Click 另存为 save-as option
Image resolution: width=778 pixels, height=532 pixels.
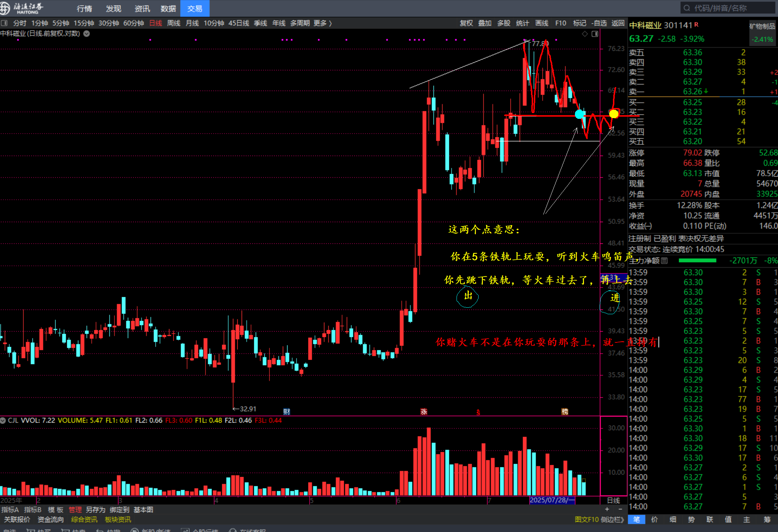coord(96,510)
